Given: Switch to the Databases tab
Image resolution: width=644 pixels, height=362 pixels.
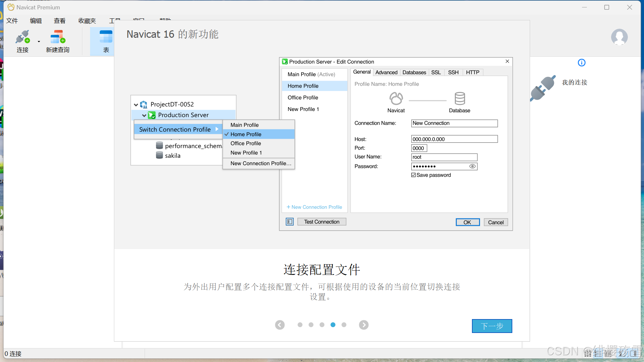Looking at the screenshot, I should [x=414, y=72].
